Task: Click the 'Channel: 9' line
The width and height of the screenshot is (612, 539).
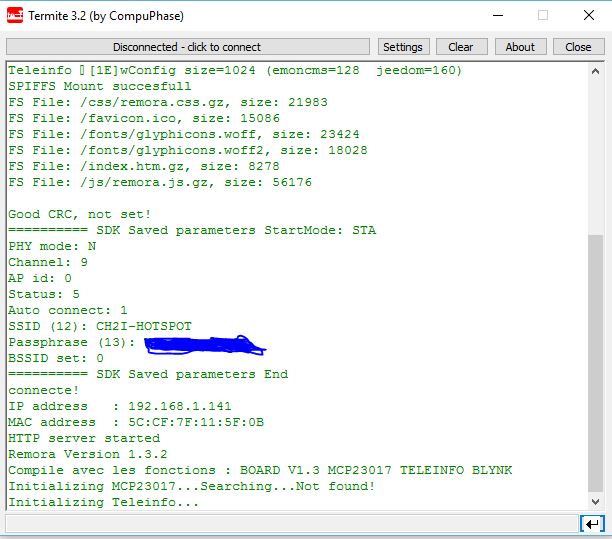Action: (48, 262)
